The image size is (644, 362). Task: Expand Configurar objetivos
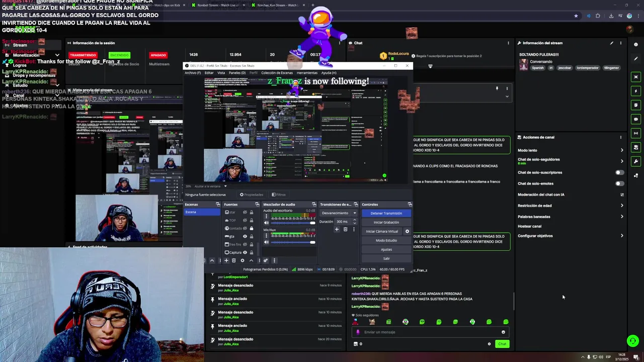pyautogui.click(x=622, y=236)
